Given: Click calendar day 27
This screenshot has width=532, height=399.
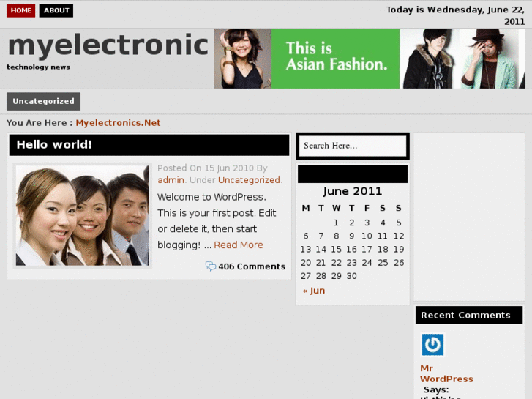Looking at the screenshot, I should click(x=306, y=276).
